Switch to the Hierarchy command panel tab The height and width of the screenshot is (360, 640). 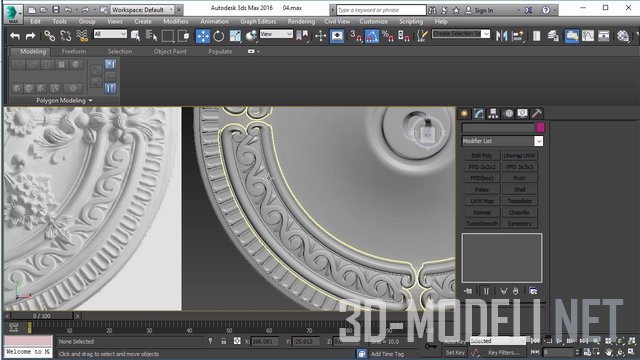[x=493, y=113]
